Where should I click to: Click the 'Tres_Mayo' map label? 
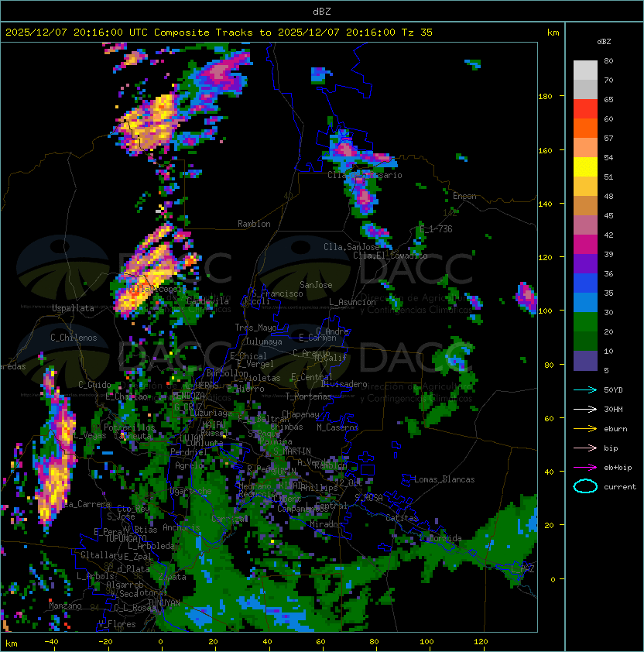click(255, 328)
